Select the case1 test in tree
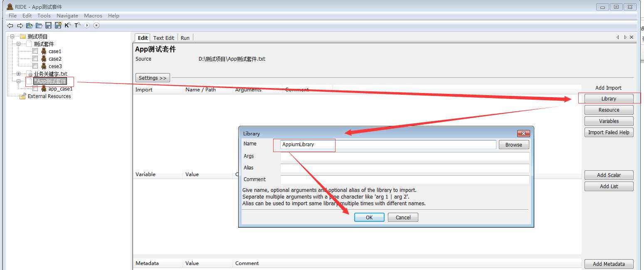The height and width of the screenshot is (270, 644). (55, 52)
